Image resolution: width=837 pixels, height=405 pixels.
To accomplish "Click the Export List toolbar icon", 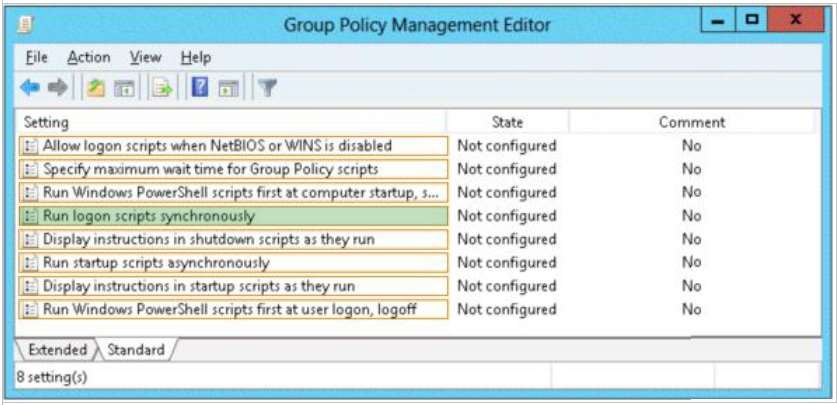I will (162, 89).
